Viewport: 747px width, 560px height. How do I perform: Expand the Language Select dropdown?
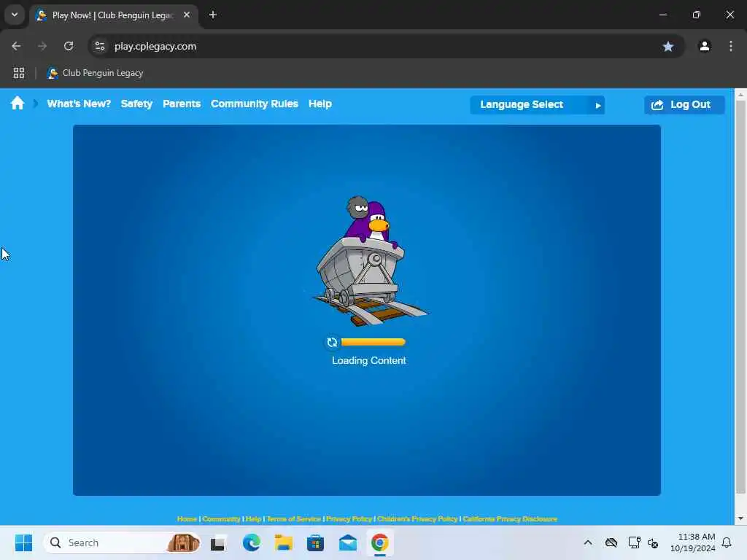pos(538,105)
